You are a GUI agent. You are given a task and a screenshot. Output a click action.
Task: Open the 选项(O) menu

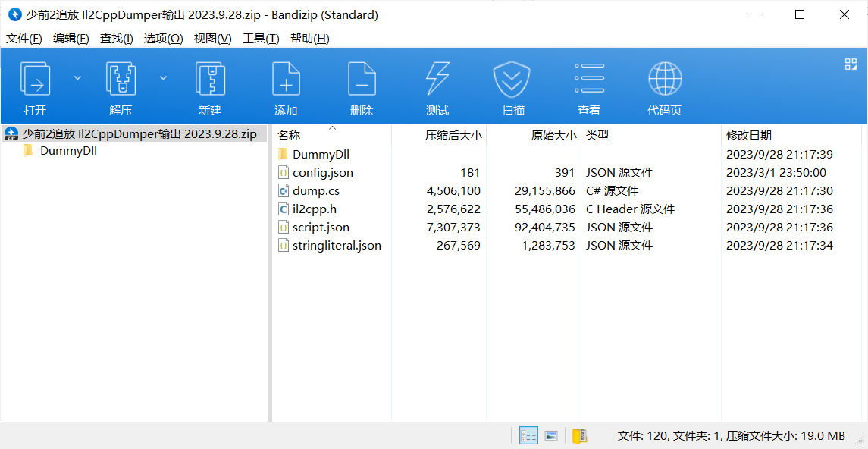[x=163, y=38]
